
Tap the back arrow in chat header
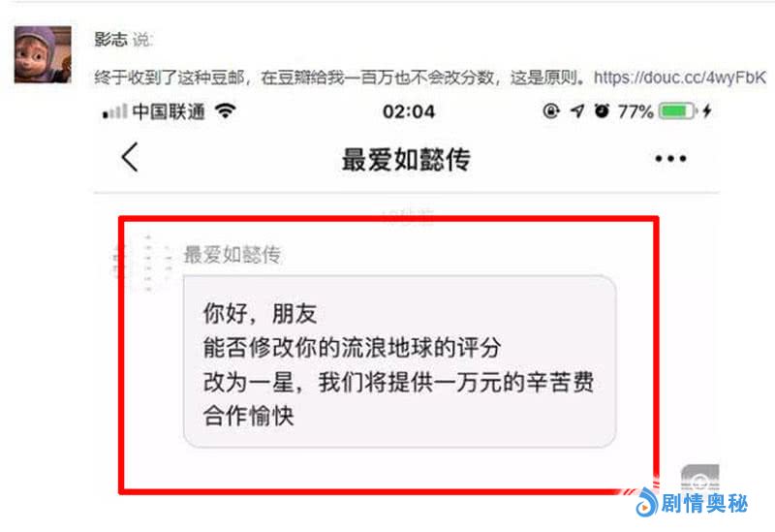click(x=130, y=157)
